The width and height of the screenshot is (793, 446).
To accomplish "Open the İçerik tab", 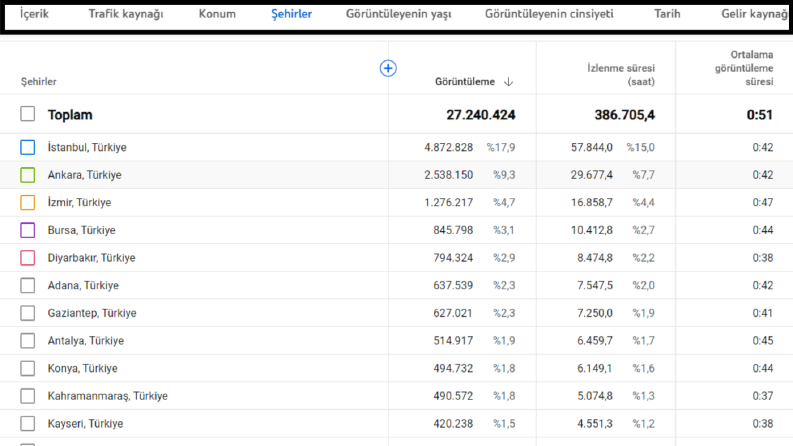I will pos(34,14).
